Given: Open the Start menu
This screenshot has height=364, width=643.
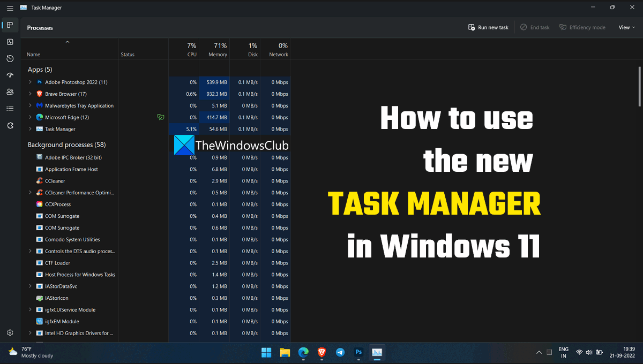Looking at the screenshot, I should (266, 352).
